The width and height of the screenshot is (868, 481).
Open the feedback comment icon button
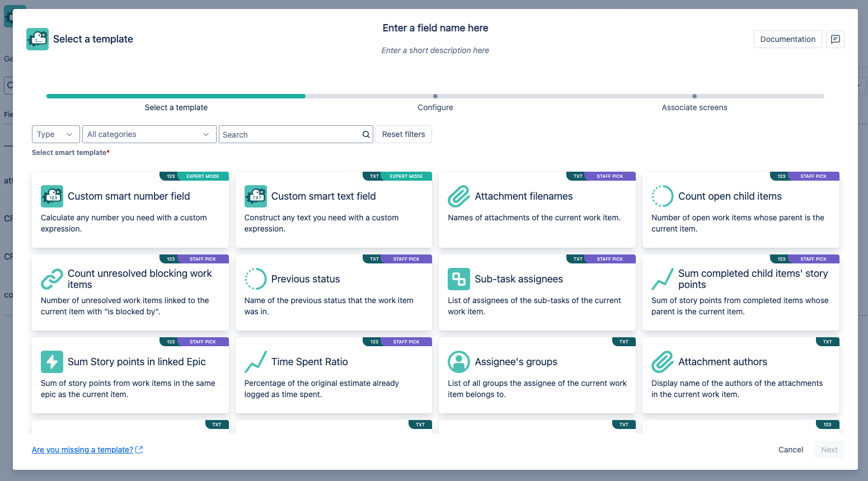[836, 39]
